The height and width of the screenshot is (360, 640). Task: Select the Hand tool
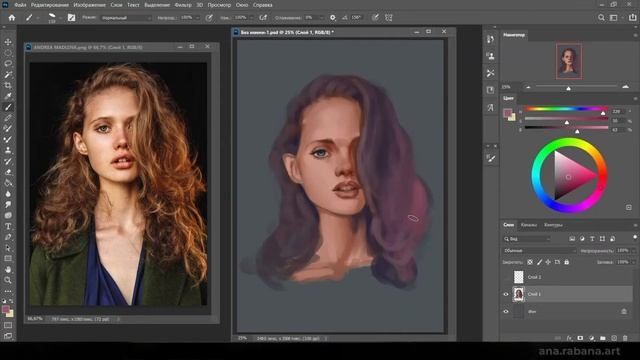pyautogui.click(x=8, y=269)
